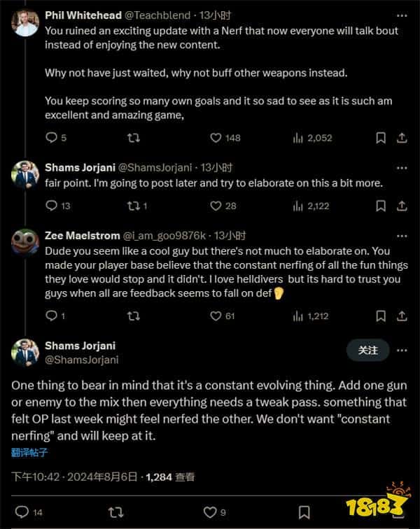420x529 pixels.
Task: Like Shams Jorjani's "fair point" reply
Action: [216, 206]
